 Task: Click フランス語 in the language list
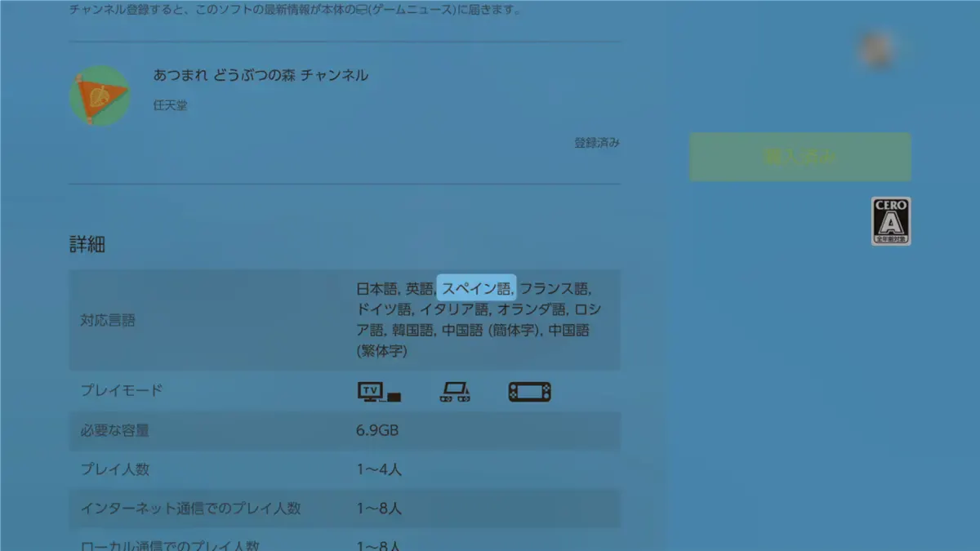(x=555, y=288)
